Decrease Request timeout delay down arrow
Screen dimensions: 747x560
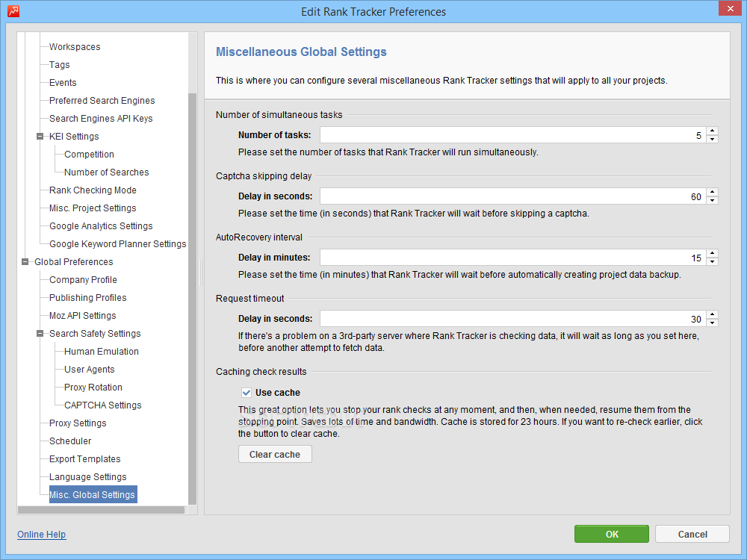(x=712, y=323)
